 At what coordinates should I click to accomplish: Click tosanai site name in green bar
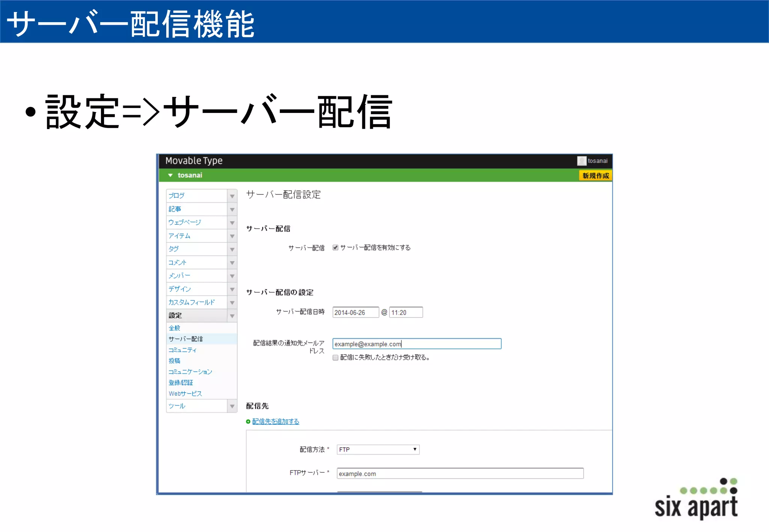coord(190,175)
